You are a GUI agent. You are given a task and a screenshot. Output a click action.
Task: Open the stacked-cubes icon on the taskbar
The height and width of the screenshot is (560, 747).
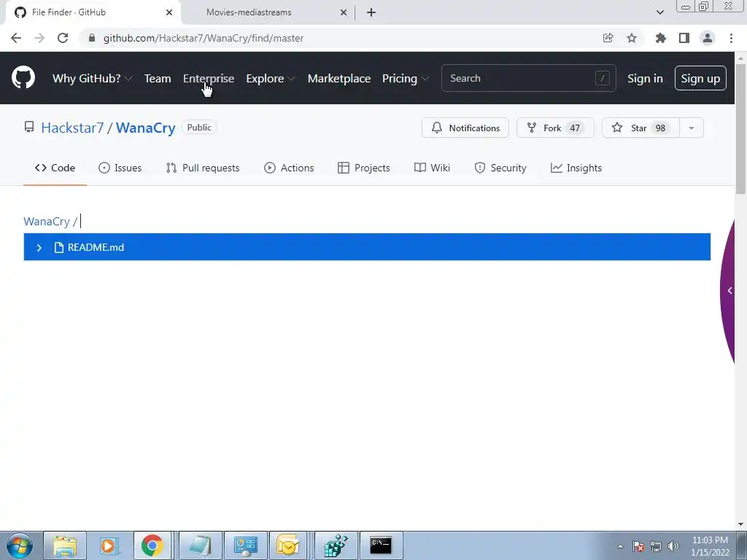pyautogui.click(x=336, y=545)
